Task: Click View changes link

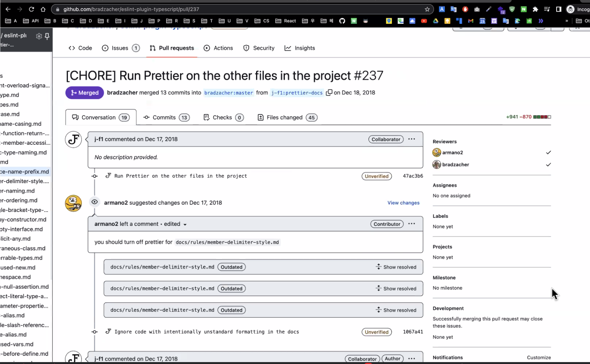Action: pyautogui.click(x=403, y=203)
